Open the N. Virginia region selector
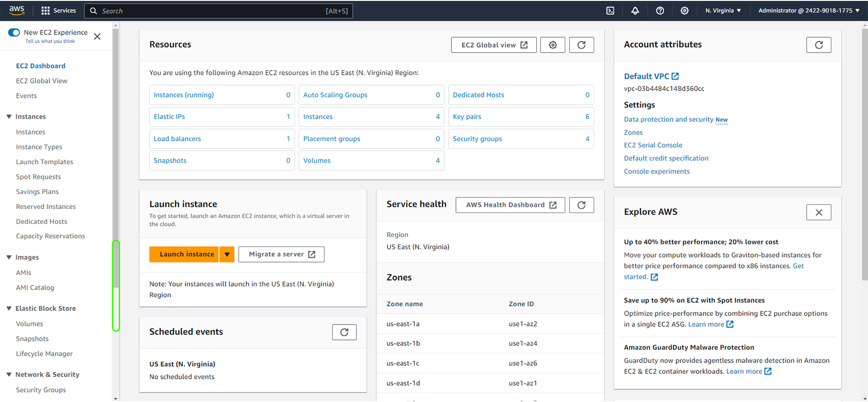This screenshot has width=868, height=402. click(723, 10)
